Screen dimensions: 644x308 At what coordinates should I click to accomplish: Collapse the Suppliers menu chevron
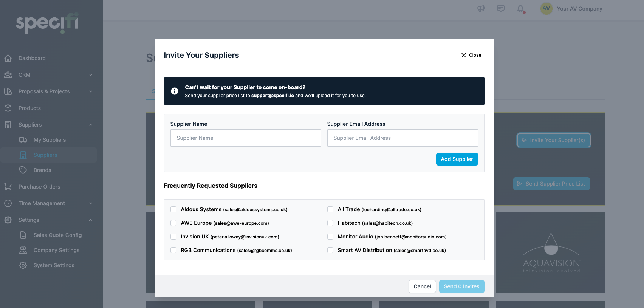tap(91, 125)
